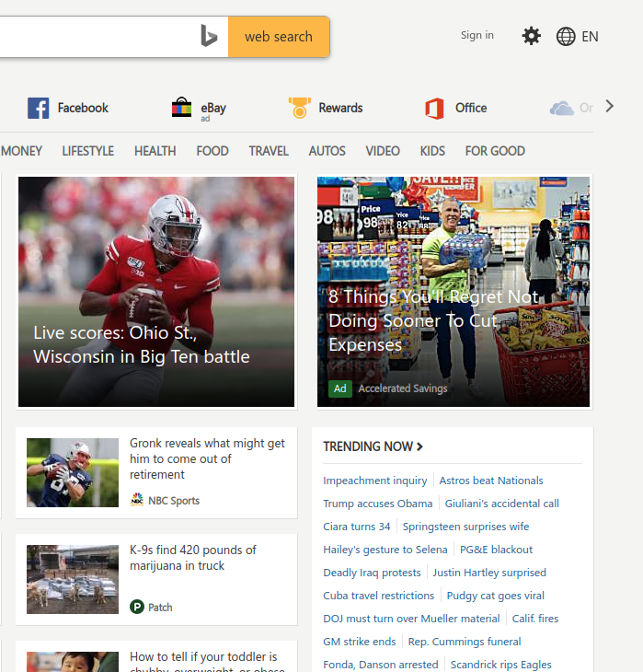This screenshot has height=672, width=643.
Task: Open trending topic Scandrick rips Eagles
Action: coord(500,665)
